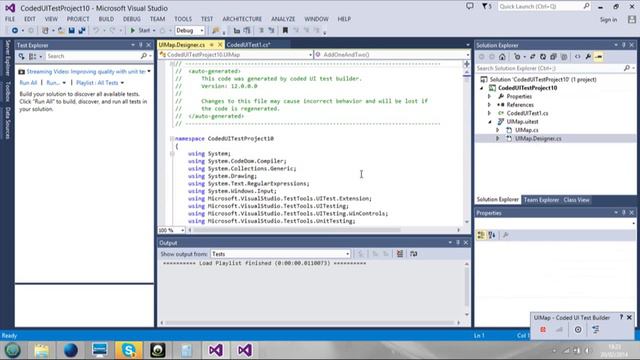Click the crosshair Add Assertions icon
The image size is (640, 360).
[x=578, y=329]
